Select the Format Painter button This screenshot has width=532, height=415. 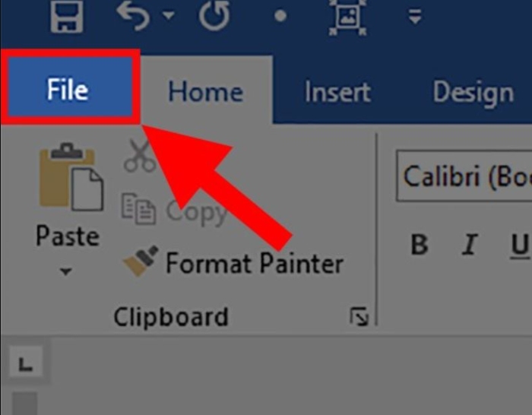[x=233, y=263]
